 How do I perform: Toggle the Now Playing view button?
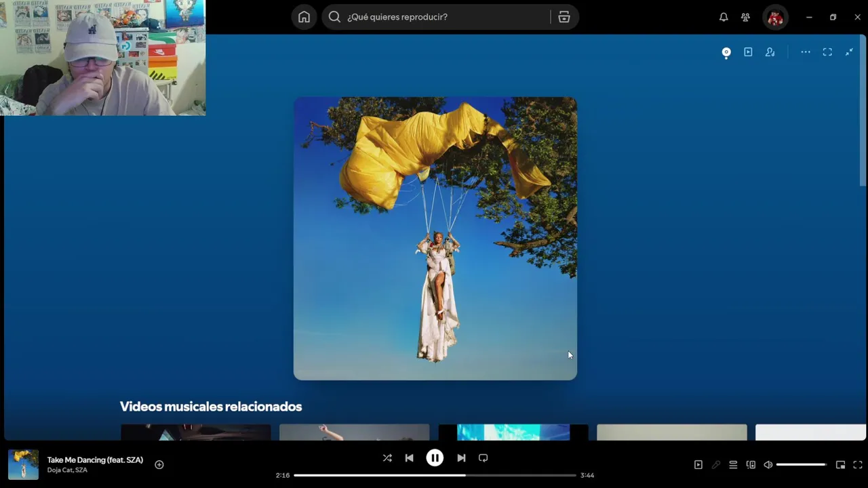click(x=698, y=465)
